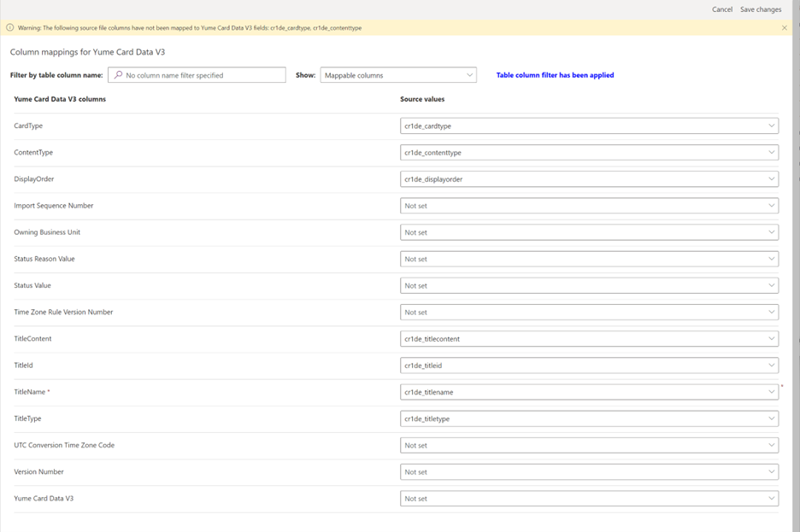Viewport: 800px width, 532px height.
Task: Open Version Number source dropdown
Action: tap(589, 472)
